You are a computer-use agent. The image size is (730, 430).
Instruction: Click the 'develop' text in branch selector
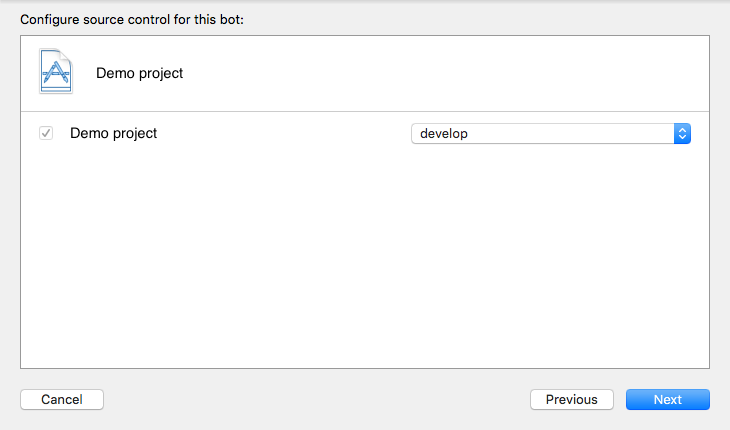[444, 134]
